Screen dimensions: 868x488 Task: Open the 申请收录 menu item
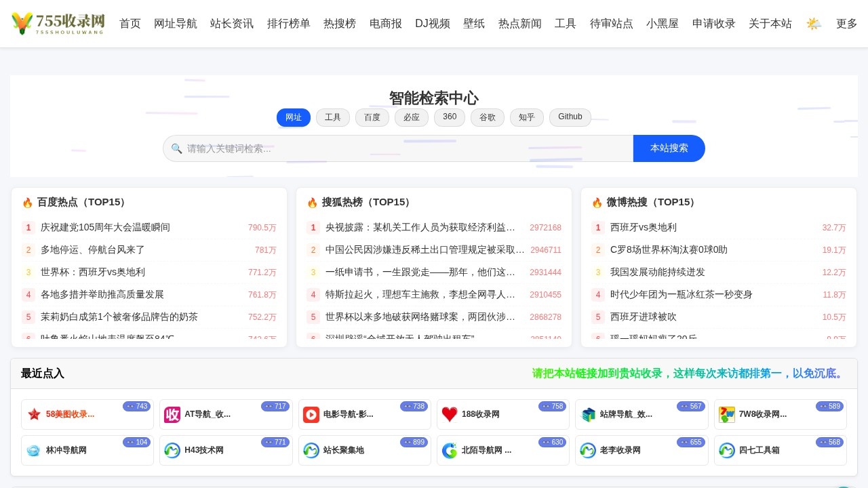click(x=714, y=24)
